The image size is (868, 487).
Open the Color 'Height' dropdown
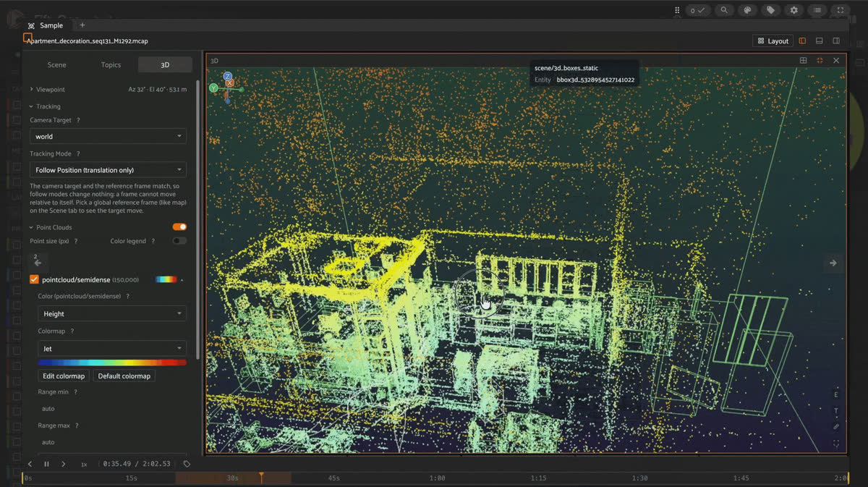112,314
